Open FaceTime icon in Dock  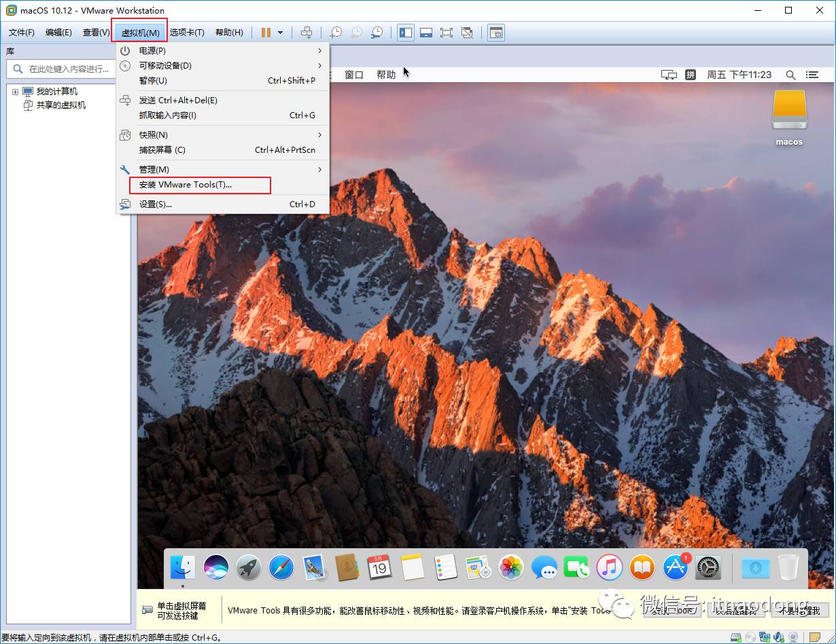point(577,567)
